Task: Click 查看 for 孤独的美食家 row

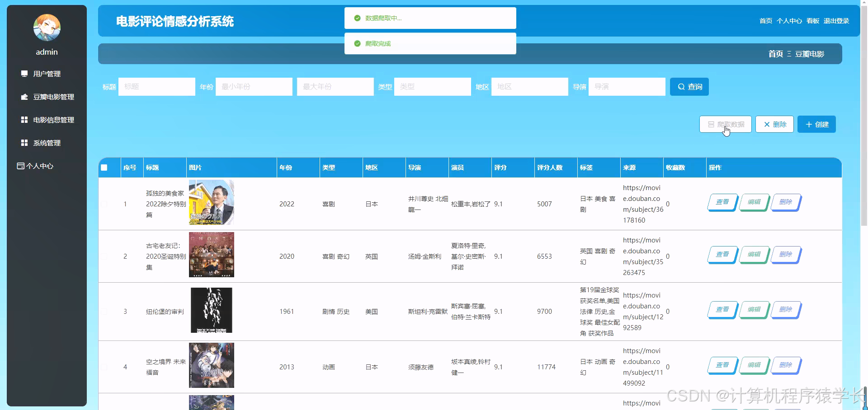Action: tap(722, 202)
